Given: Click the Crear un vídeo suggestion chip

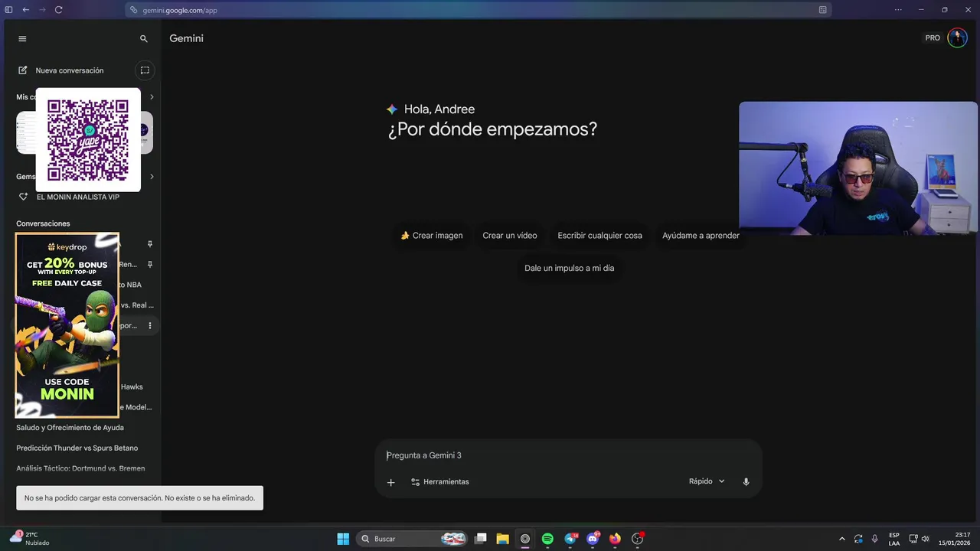Looking at the screenshot, I should point(510,236).
